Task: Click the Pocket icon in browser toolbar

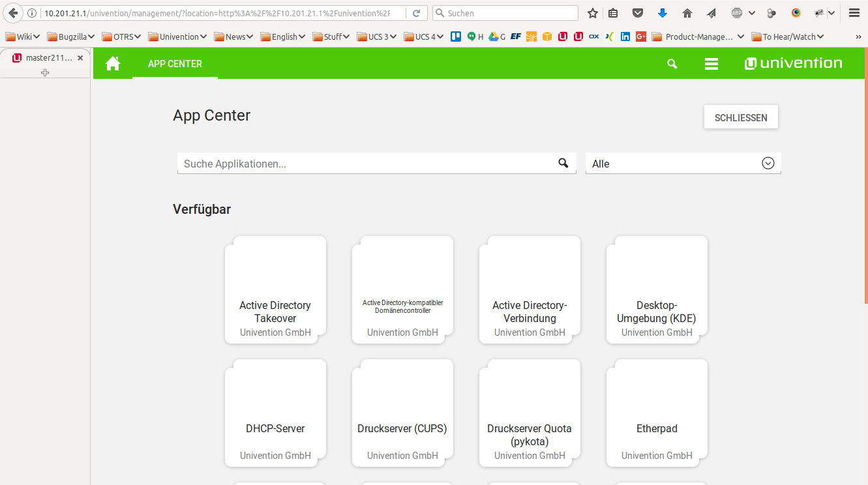Action: [638, 13]
